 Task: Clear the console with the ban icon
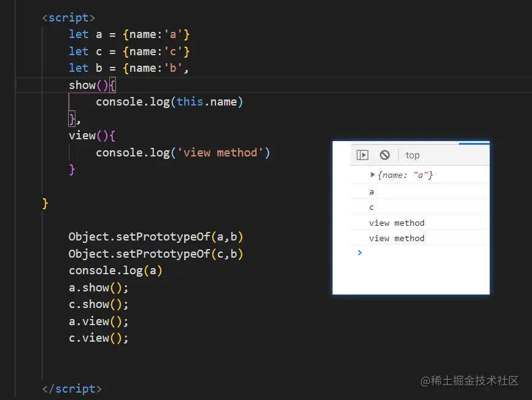click(384, 155)
